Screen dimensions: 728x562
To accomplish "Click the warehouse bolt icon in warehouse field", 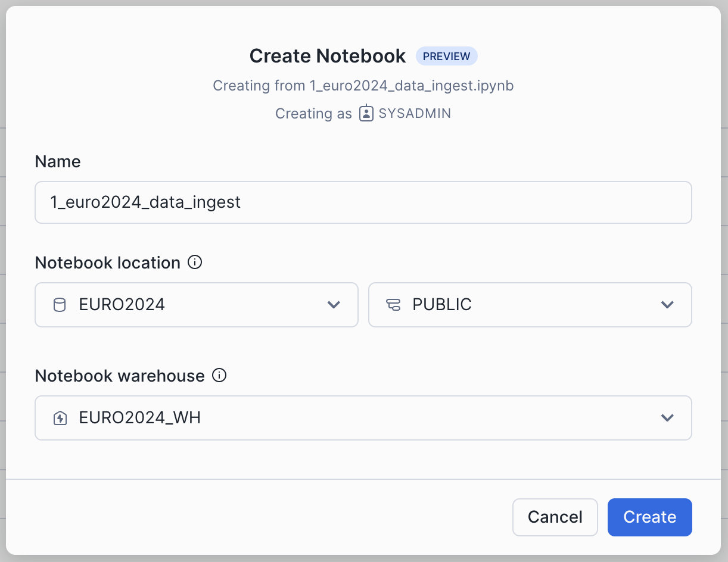I will tap(60, 418).
